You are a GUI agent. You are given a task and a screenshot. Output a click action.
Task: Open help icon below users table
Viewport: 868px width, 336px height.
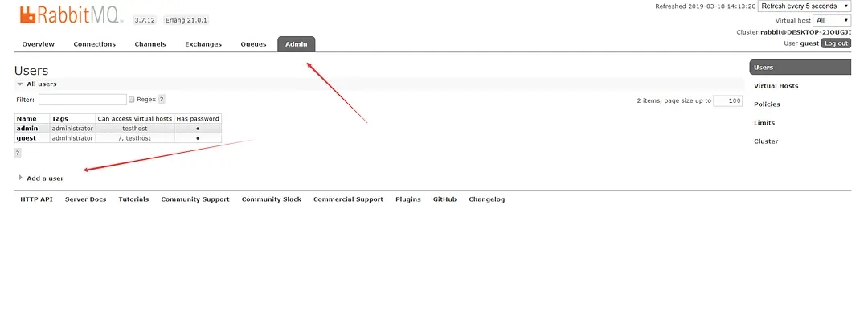pos(18,154)
